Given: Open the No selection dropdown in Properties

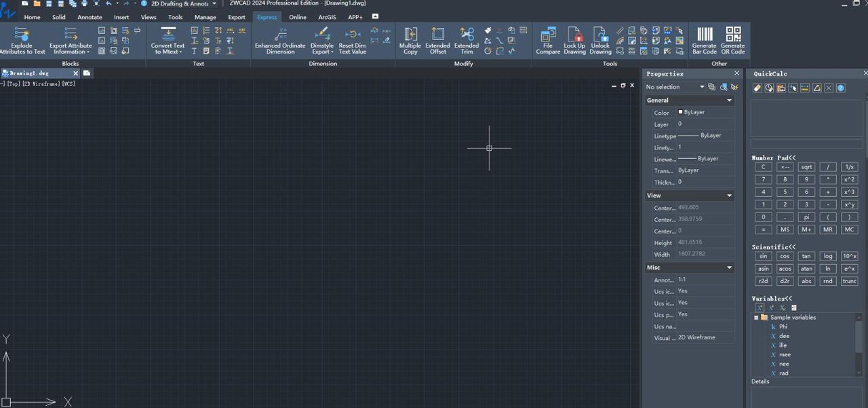Looking at the screenshot, I should point(702,87).
